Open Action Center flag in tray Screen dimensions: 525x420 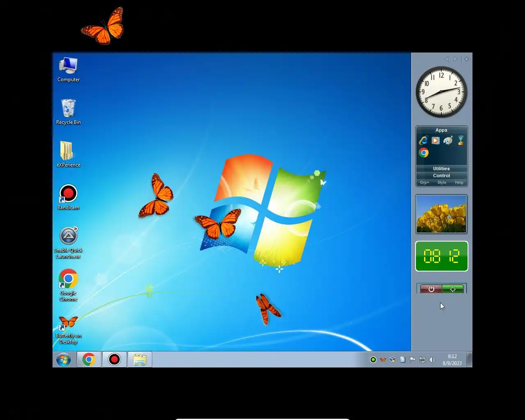(413, 360)
